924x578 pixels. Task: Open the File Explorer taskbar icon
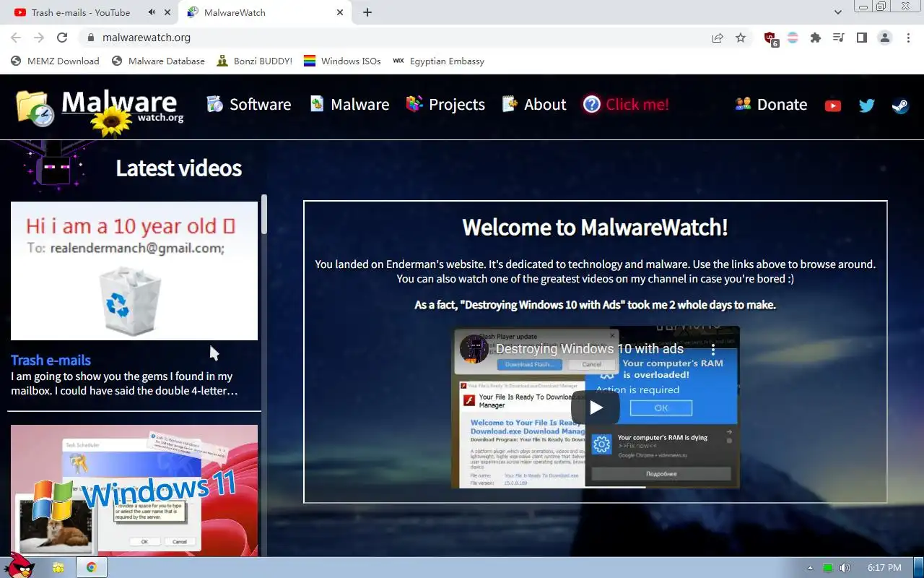(58, 568)
